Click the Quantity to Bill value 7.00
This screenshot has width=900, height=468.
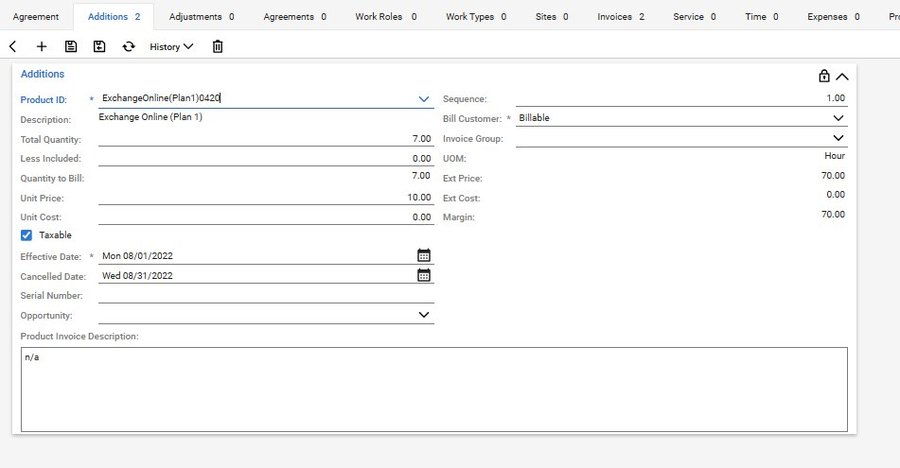(421, 175)
